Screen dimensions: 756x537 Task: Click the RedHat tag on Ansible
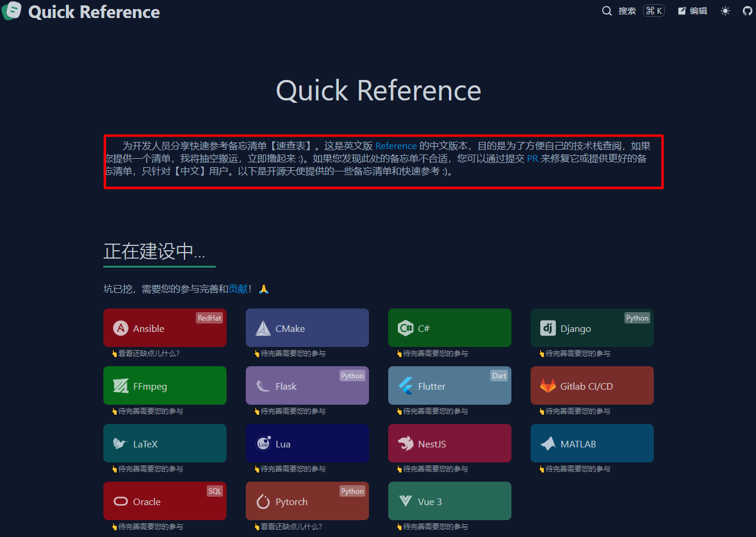point(209,318)
